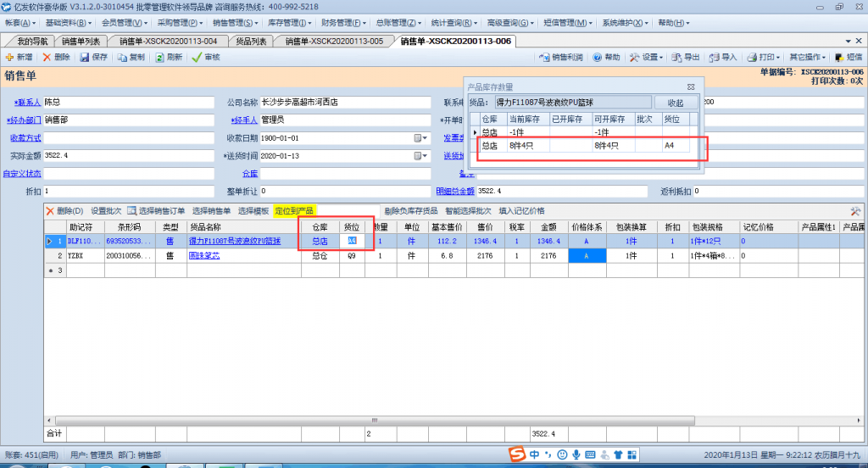
Task: Click the 中 Chinese mode indicator
Action: point(534,454)
